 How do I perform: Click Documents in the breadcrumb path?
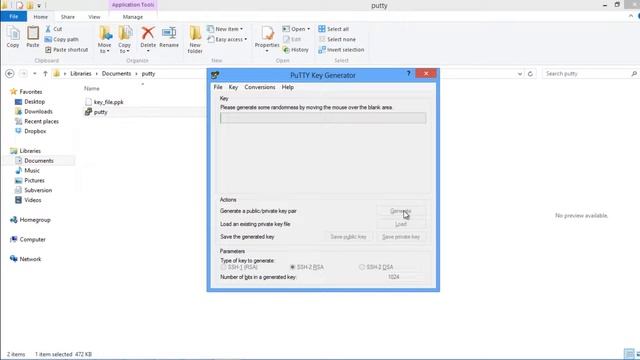click(116, 73)
